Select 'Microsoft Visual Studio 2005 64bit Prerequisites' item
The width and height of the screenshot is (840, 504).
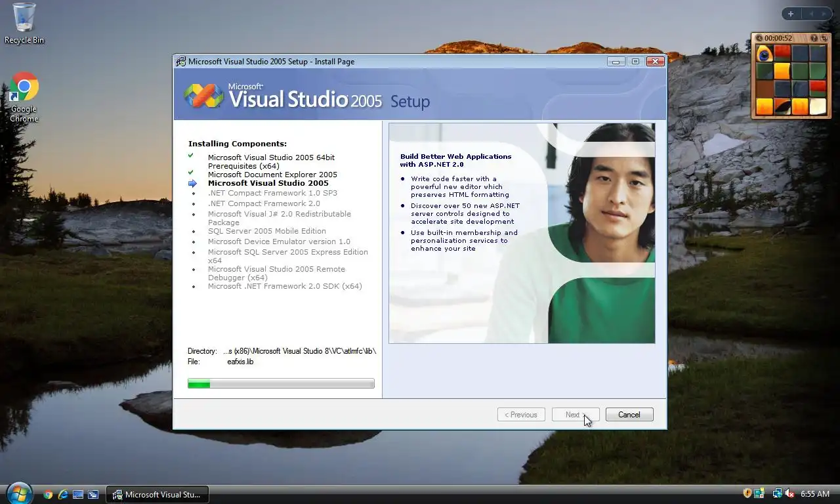point(271,161)
